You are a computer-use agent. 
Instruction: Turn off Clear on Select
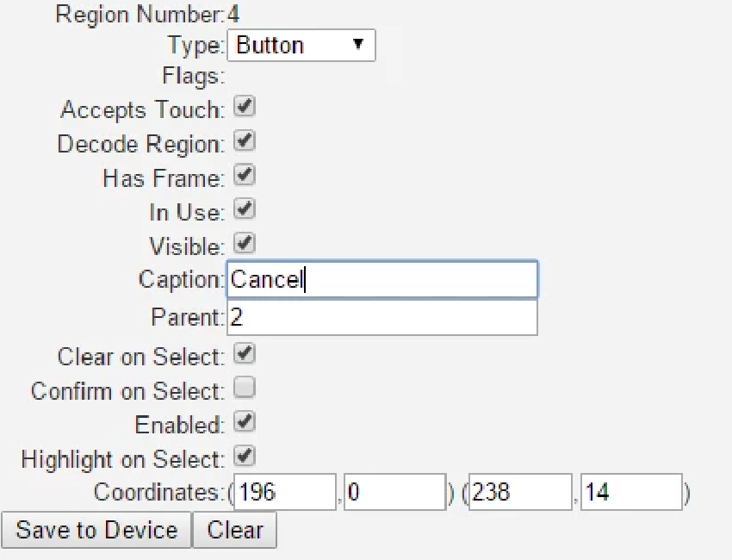click(245, 353)
